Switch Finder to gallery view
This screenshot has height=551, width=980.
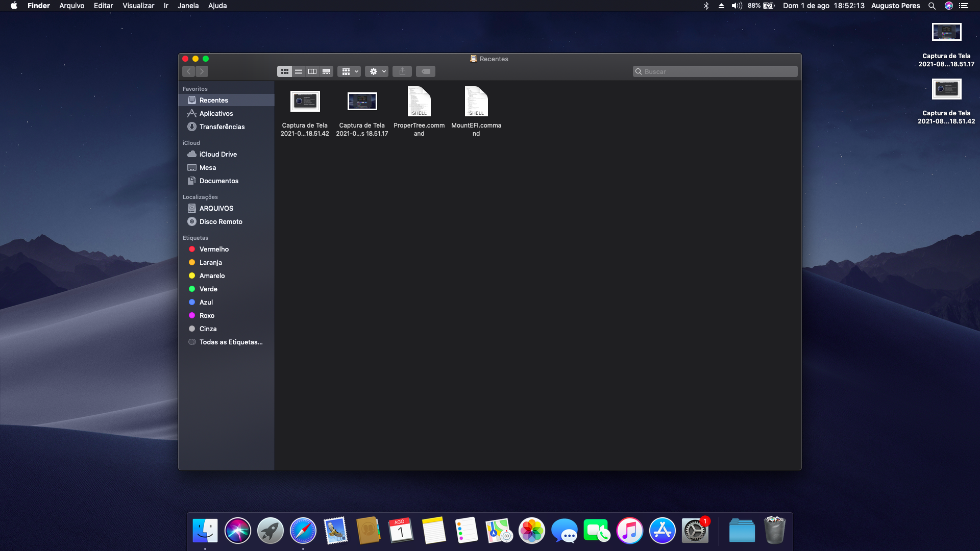pos(326,71)
